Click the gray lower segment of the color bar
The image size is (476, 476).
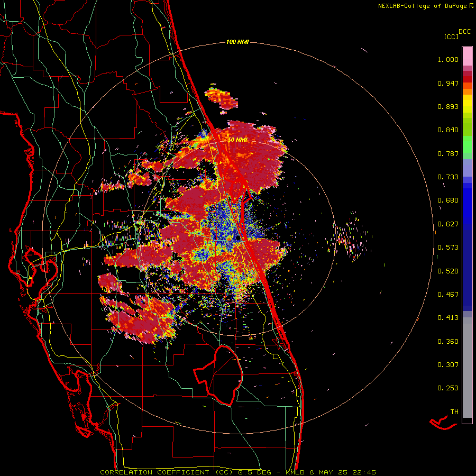pyautogui.click(x=467, y=368)
